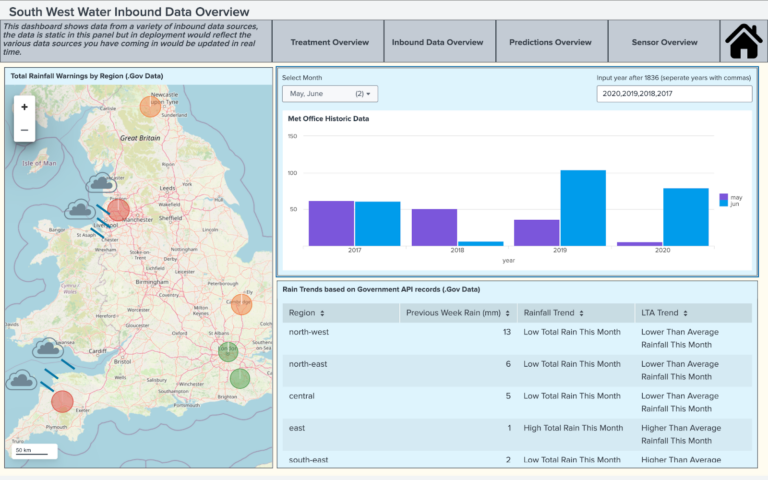Viewport: 768px width, 480px height.
Task: Go to the home page icon
Action: [x=744, y=42]
